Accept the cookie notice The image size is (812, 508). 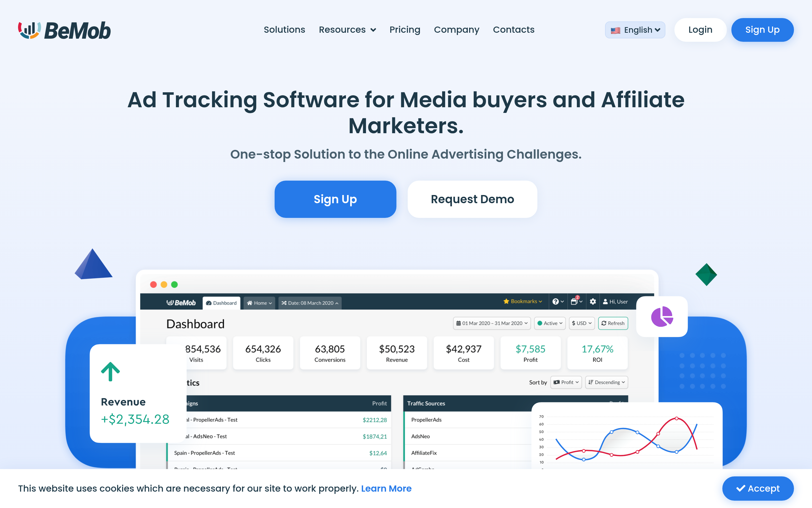[x=758, y=488]
